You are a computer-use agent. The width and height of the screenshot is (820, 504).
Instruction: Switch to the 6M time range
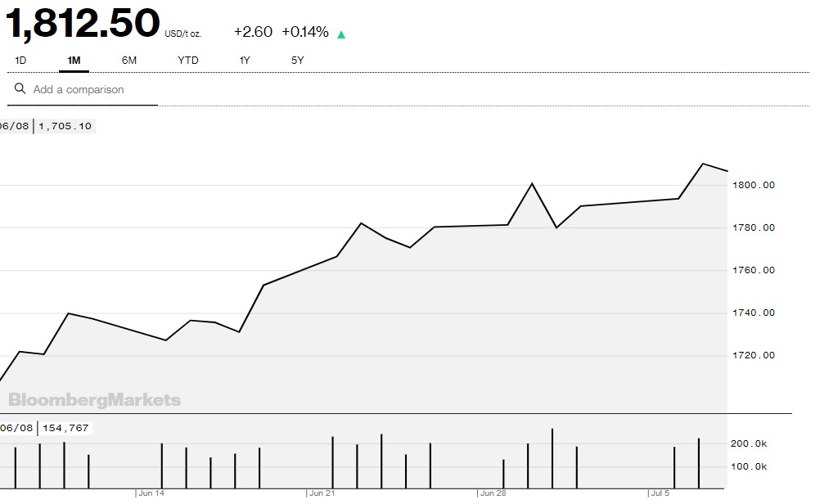click(129, 61)
